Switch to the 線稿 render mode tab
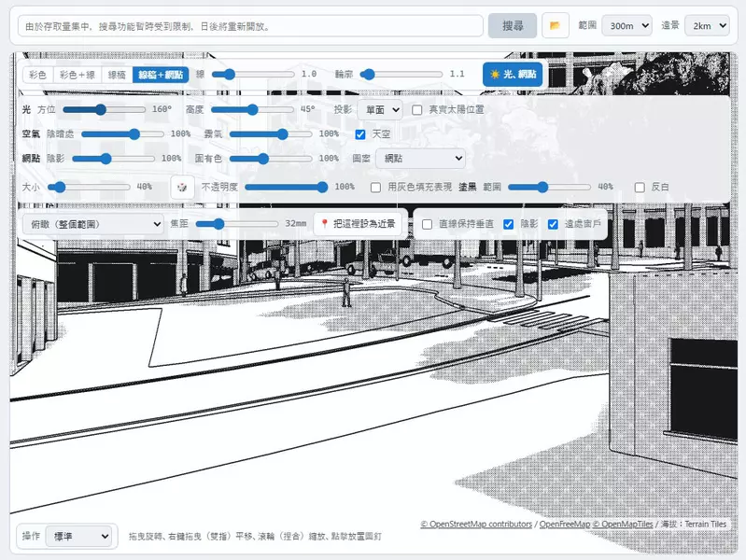746x560 pixels. tap(117, 75)
